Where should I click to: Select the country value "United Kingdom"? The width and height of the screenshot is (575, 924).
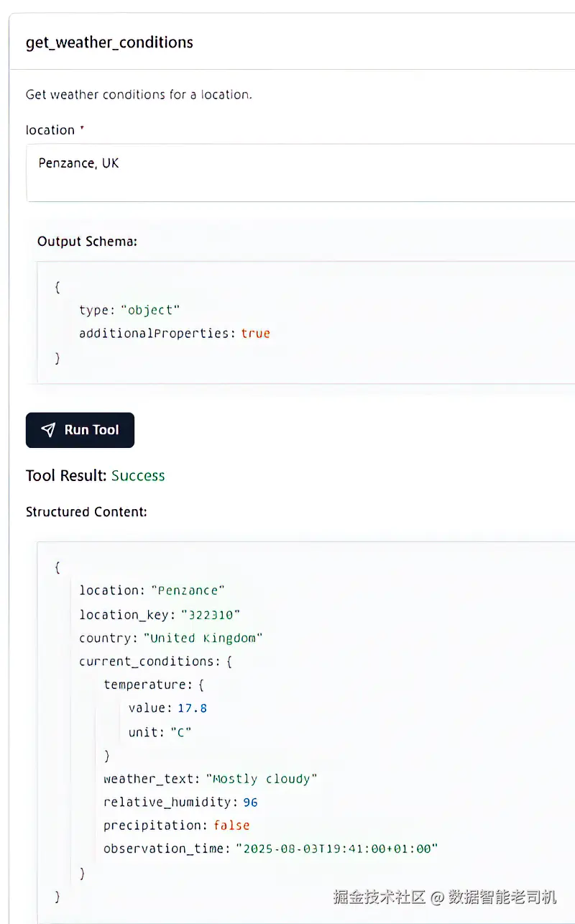[x=203, y=639]
